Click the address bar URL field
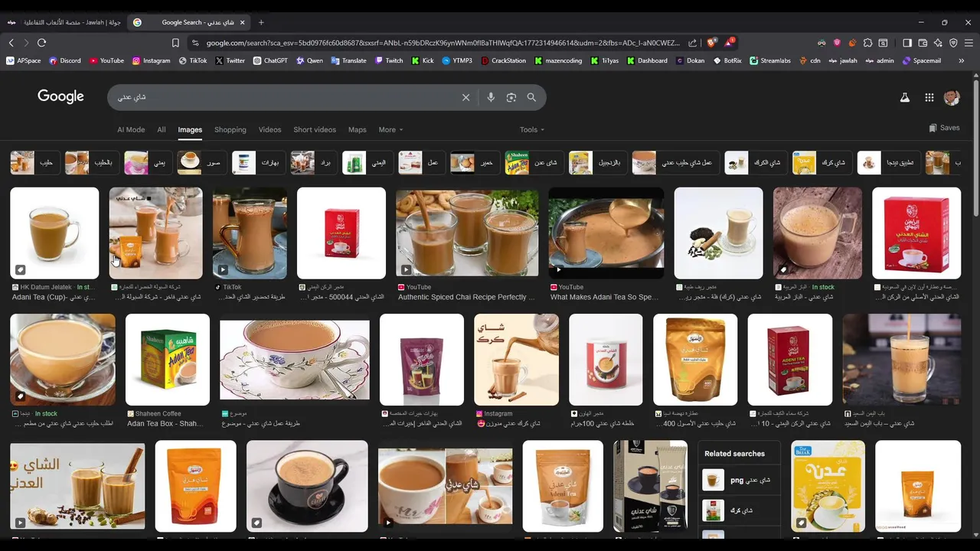This screenshot has width=980, height=551. pos(442,43)
